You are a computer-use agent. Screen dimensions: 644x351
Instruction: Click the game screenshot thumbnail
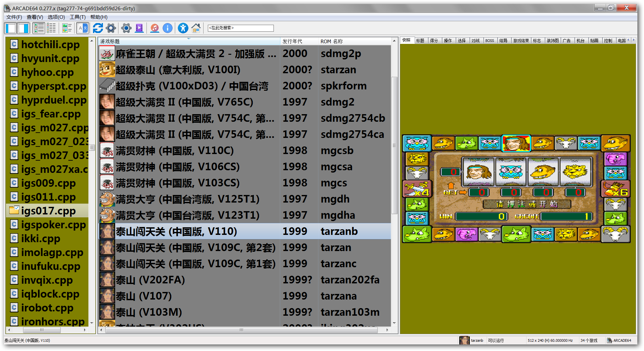coord(516,189)
